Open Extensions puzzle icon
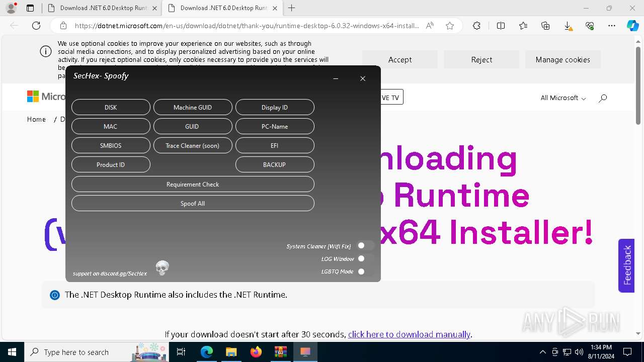This screenshot has height=362, width=644. pos(476,26)
